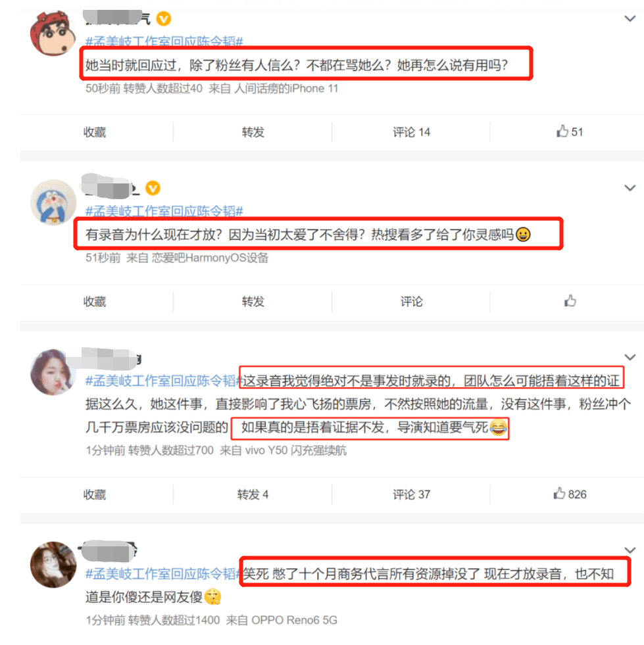This screenshot has width=644, height=645.
Task: Click the verified badge on second user
Action: click(153, 188)
